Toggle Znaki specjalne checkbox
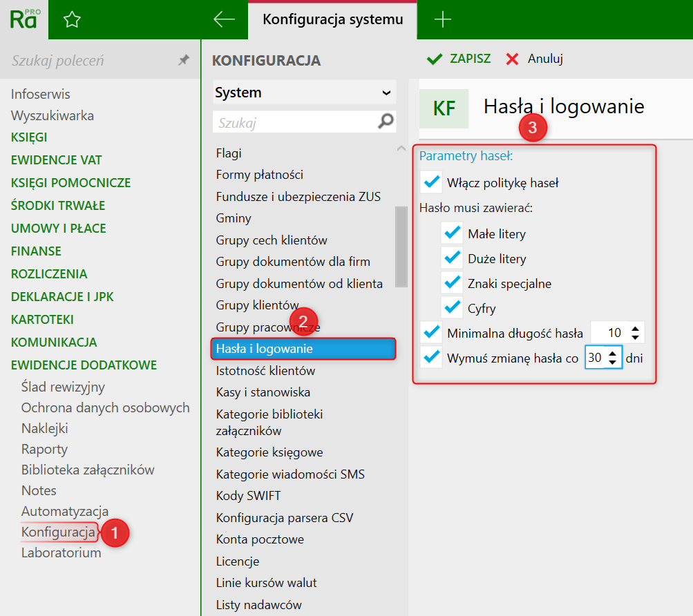 click(452, 282)
